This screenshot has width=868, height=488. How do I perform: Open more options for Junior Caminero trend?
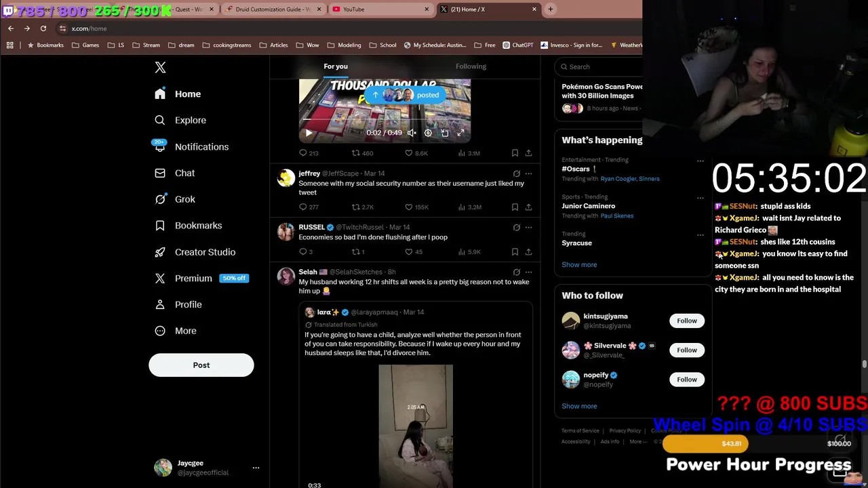pos(701,198)
